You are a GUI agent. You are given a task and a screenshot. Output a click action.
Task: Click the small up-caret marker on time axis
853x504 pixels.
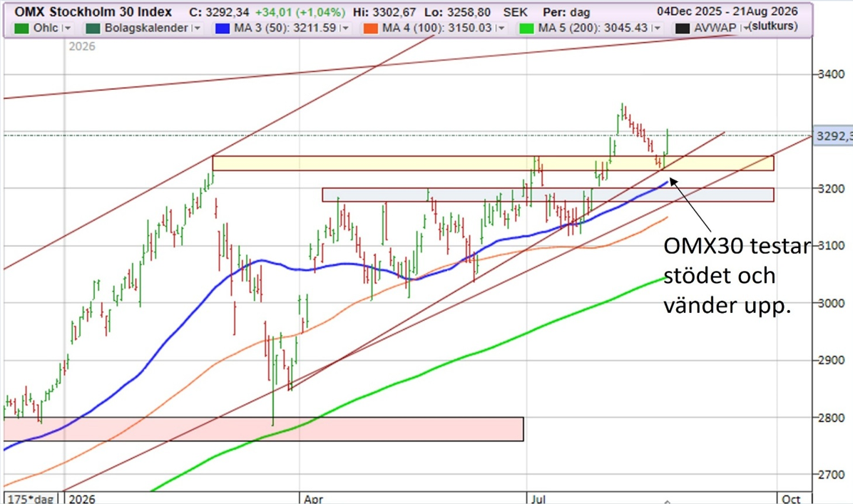point(668,500)
